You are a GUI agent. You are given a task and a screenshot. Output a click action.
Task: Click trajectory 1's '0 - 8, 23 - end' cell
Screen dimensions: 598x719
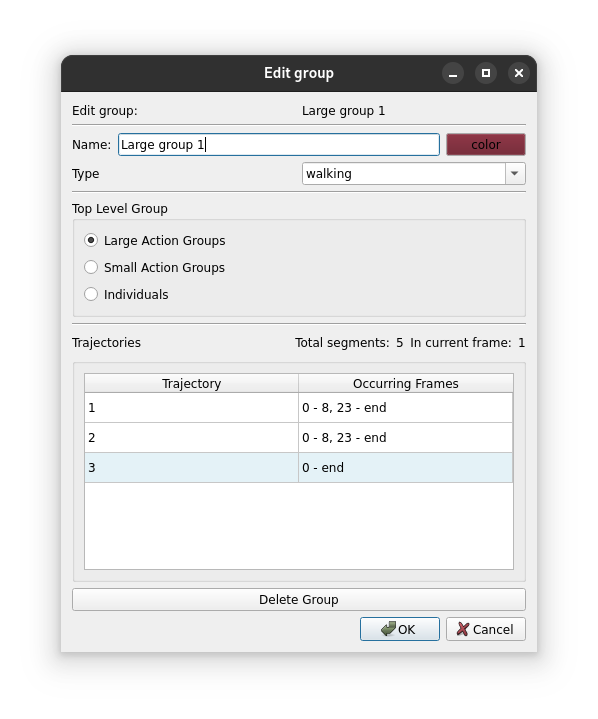[x=405, y=408]
